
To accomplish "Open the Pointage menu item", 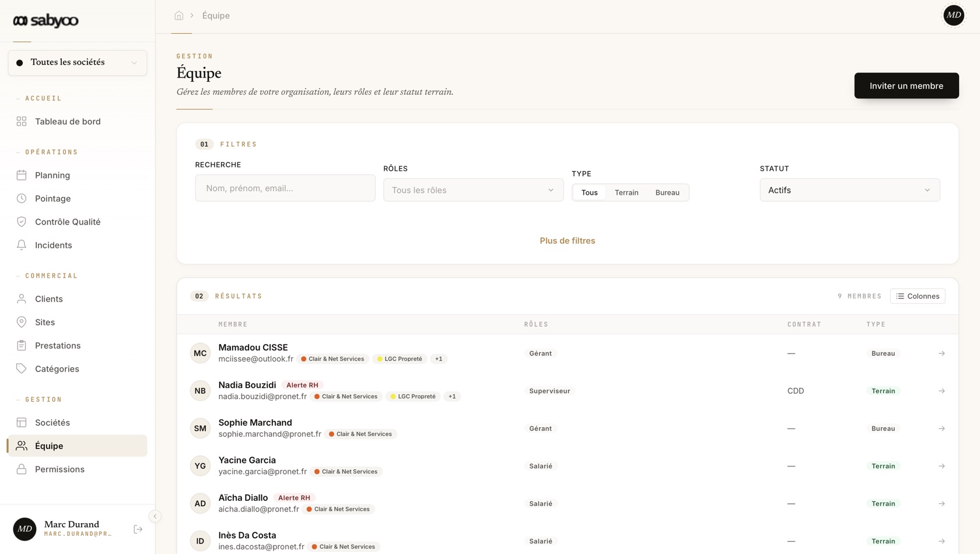I will point(78,198).
